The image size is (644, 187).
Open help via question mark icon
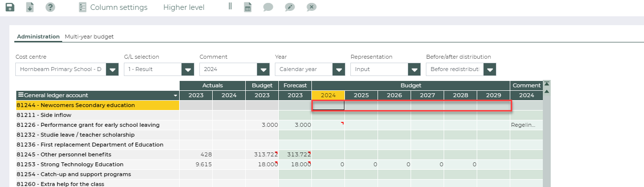tap(50, 7)
